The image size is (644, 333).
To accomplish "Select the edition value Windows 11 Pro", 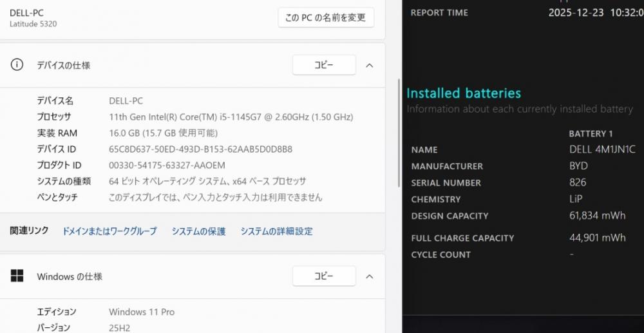I will 142,312.
